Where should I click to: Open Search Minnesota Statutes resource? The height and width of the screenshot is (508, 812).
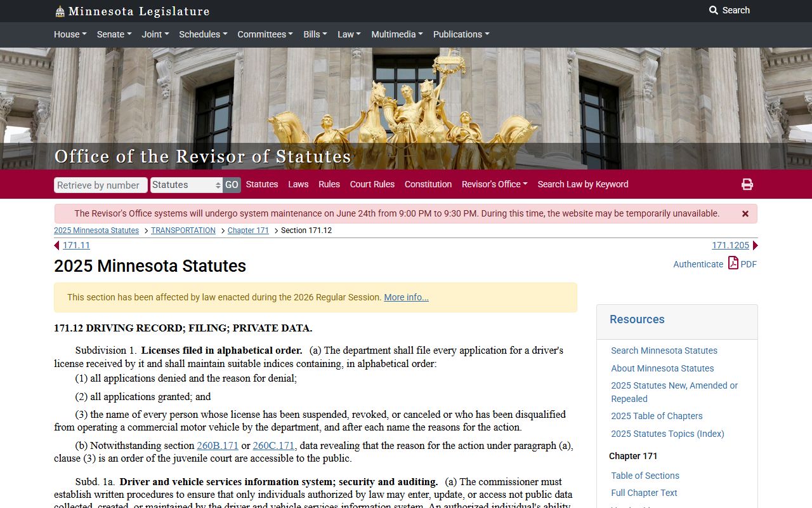tap(664, 351)
